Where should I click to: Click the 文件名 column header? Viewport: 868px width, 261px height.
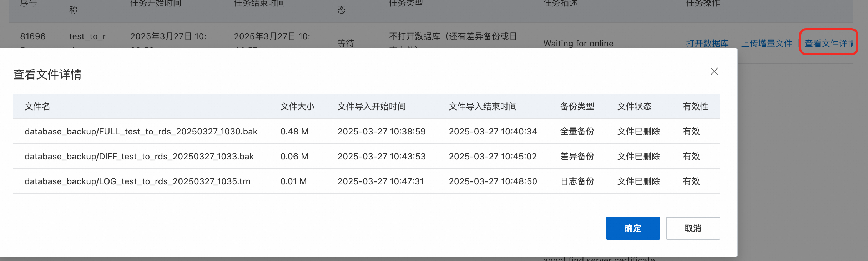click(37, 107)
